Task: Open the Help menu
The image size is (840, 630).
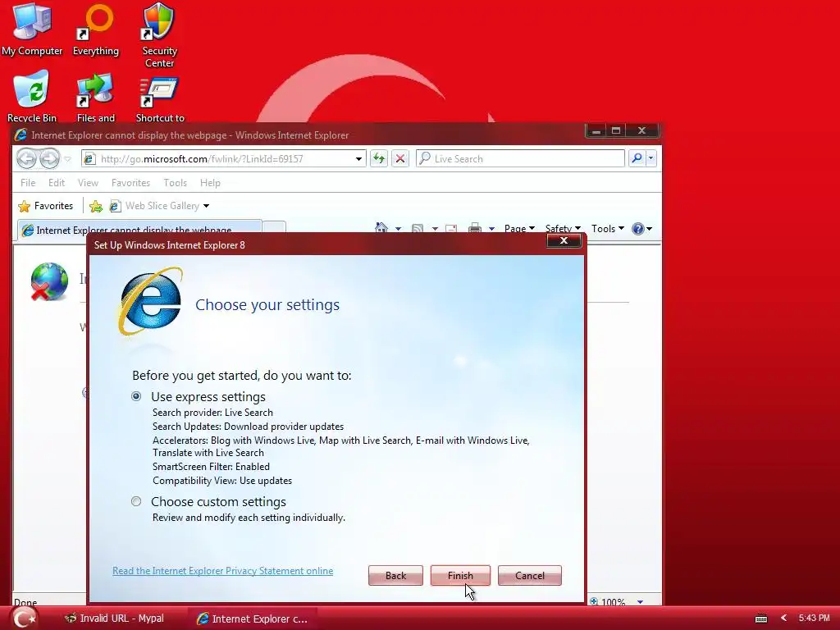Action: tap(210, 183)
